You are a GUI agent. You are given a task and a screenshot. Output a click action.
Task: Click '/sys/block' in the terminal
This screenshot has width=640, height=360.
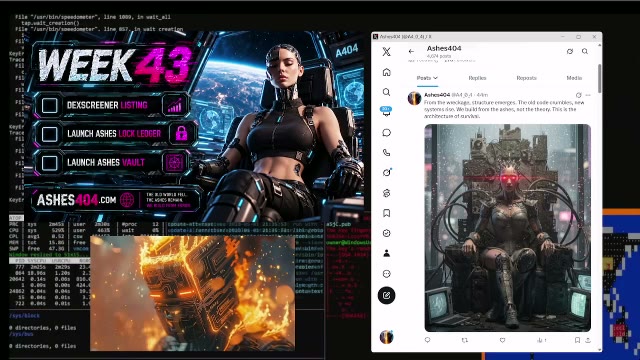point(25,316)
